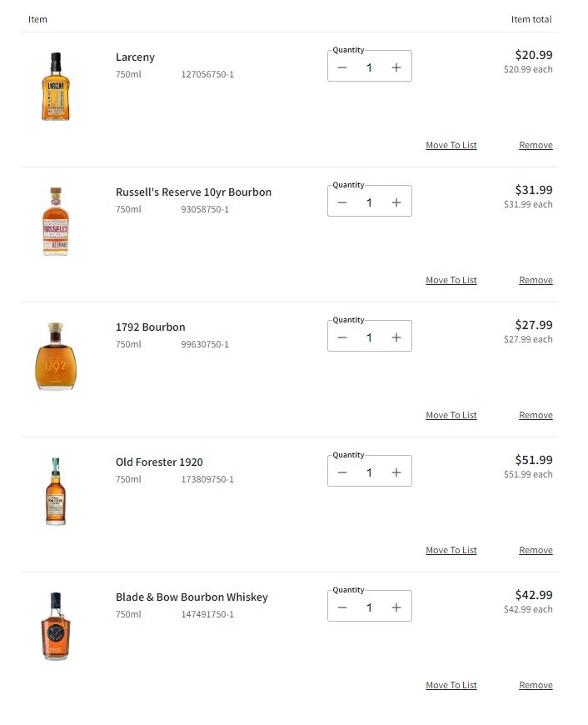Decrease Larceny quantity with minus icon
This screenshot has height=725, width=588.
point(342,67)
